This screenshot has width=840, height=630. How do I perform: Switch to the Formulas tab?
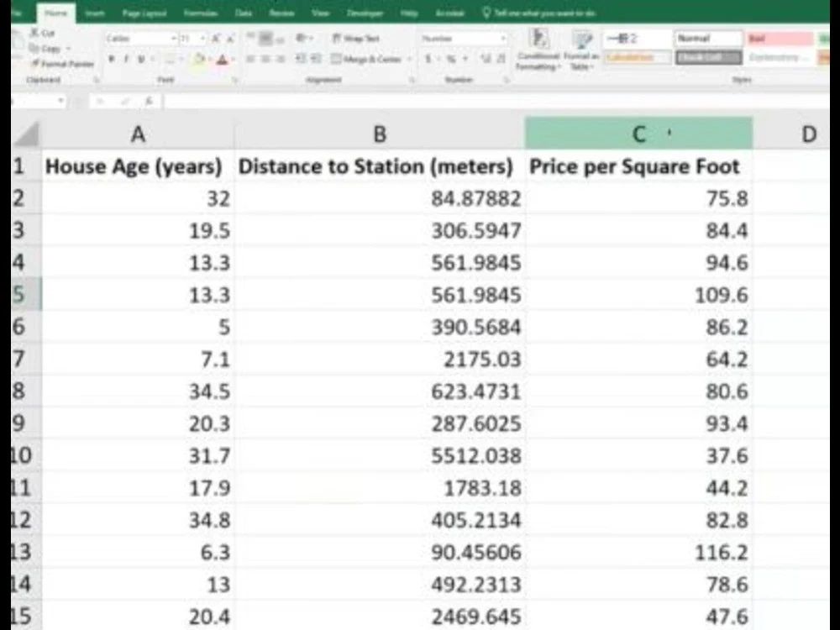point(201,13)
